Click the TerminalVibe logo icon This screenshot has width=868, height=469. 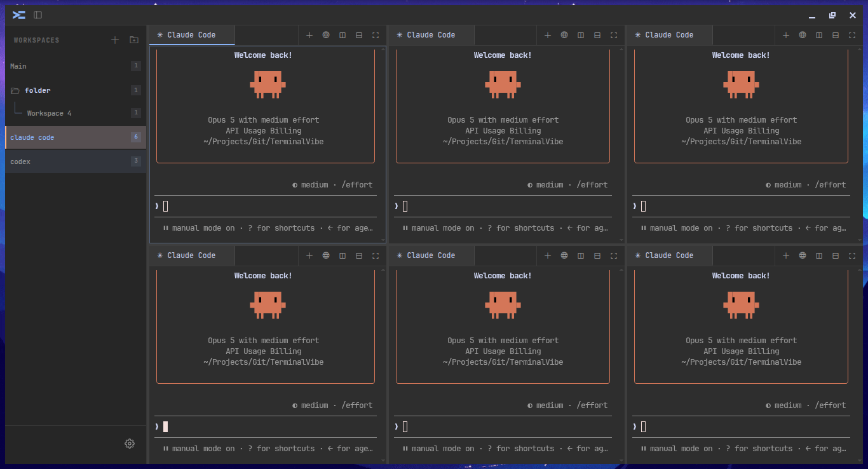click(19, 15)
